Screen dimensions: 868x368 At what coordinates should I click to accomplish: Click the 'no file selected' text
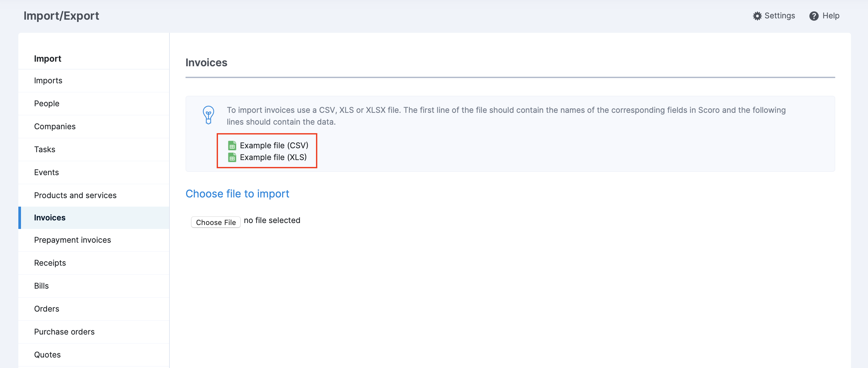click(272, 220)
